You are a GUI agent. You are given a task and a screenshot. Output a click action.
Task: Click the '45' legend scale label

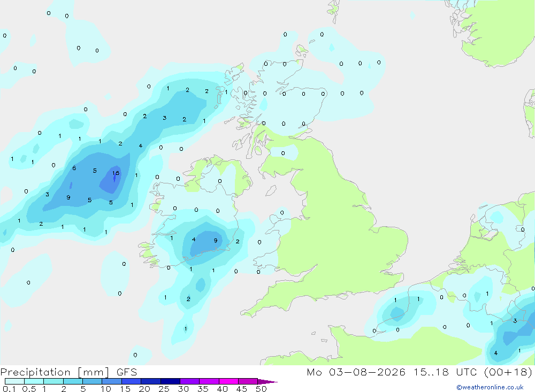point(242,389)
